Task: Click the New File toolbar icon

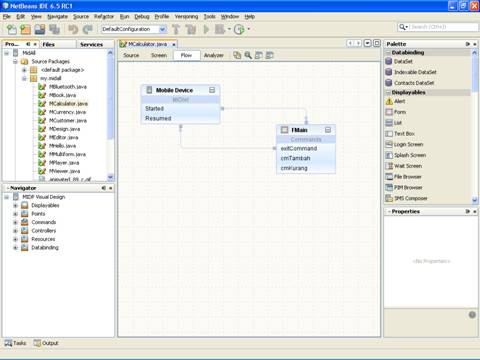Action: click(11, 30)
